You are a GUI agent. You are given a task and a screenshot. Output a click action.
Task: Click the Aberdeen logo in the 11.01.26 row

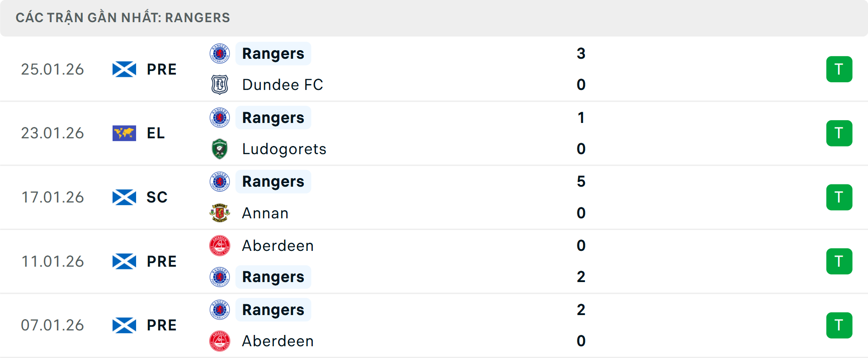tap(220, 246)
